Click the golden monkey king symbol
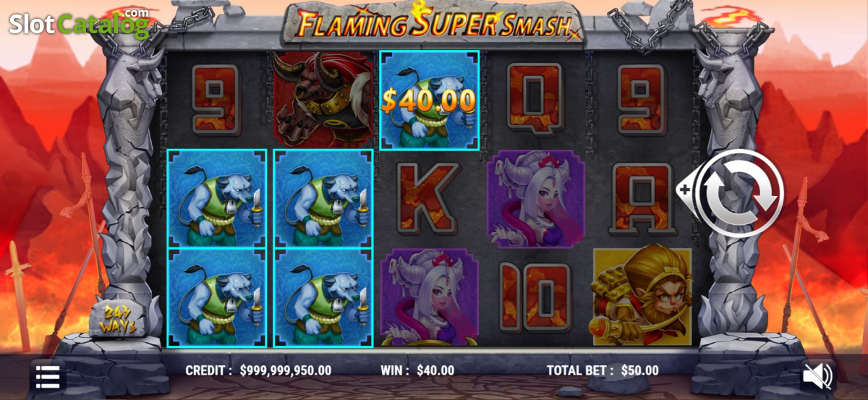The width and height of the screenshot is (868, 400). pyautogui.click(x=642, y=295)
